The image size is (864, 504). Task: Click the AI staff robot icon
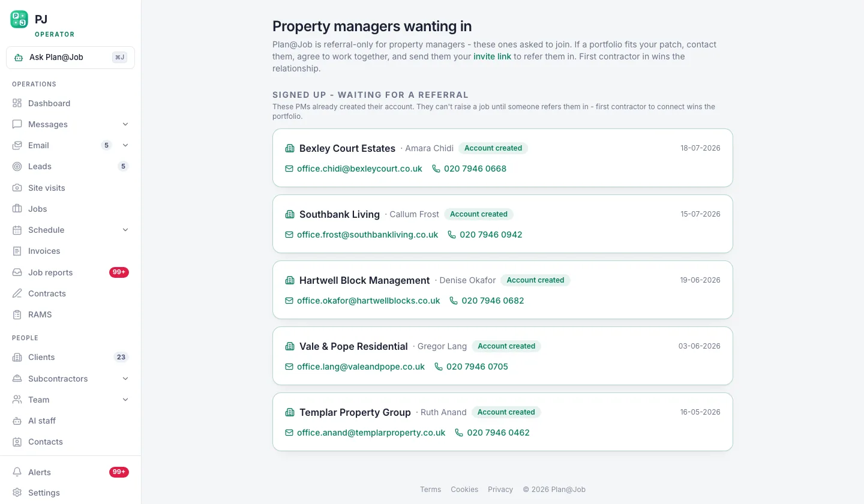point(17,421)
